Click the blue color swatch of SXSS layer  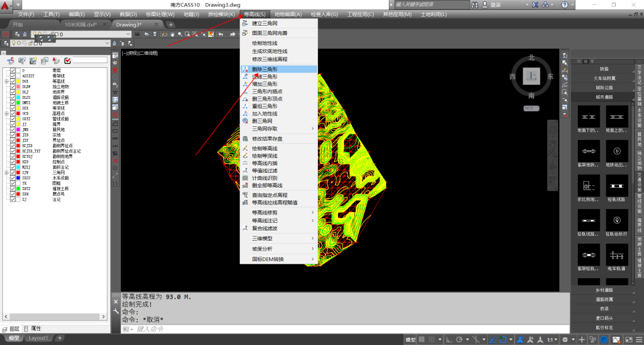coord(18,178)
